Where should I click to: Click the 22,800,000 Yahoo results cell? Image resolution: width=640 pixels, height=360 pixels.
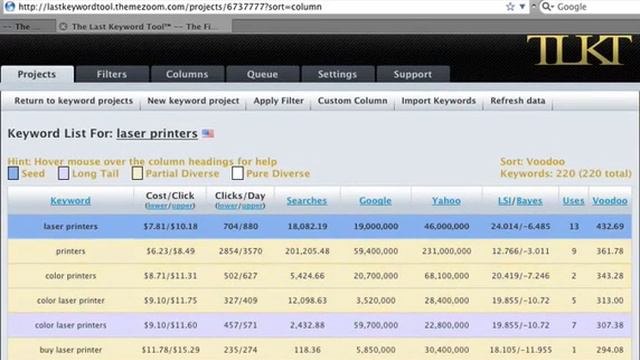click(447, 325)
